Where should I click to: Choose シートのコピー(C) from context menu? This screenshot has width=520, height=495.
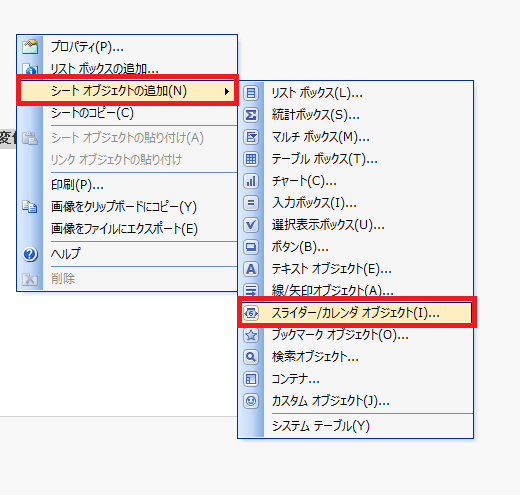[x=127, y=113]
